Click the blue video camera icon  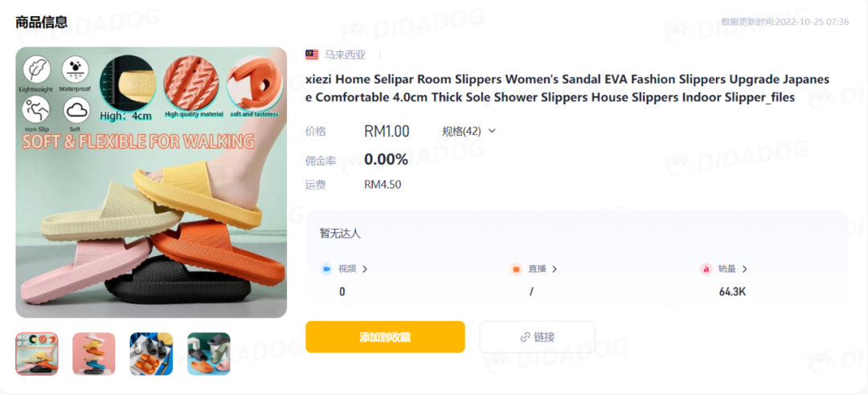tap(326, 269)
